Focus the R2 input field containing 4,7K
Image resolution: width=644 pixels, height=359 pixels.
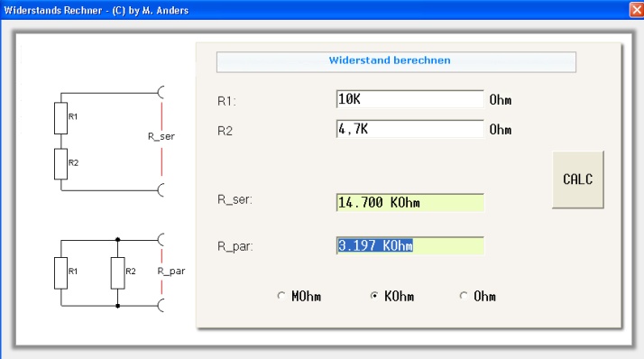click(x=409, y=129)
